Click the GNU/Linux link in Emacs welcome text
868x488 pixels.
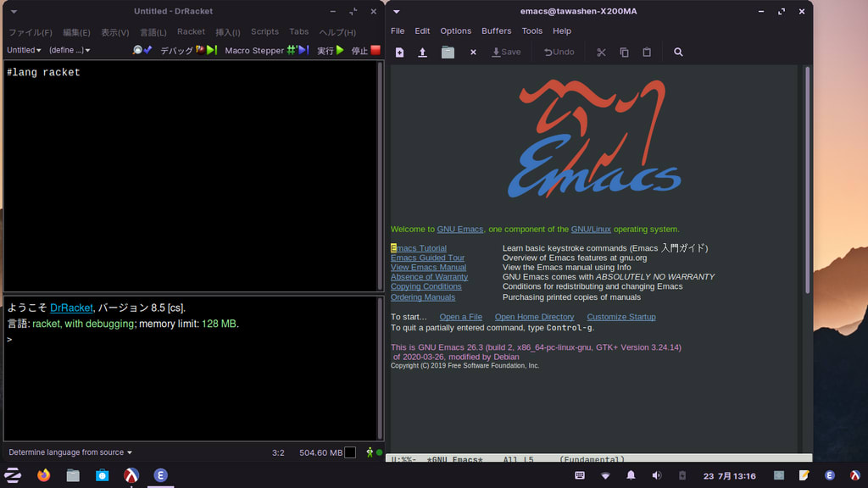[591, 229]
